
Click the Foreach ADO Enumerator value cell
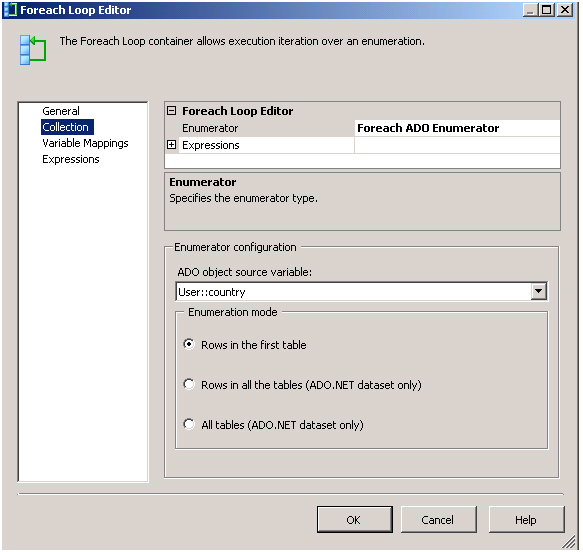click(457, 128)
